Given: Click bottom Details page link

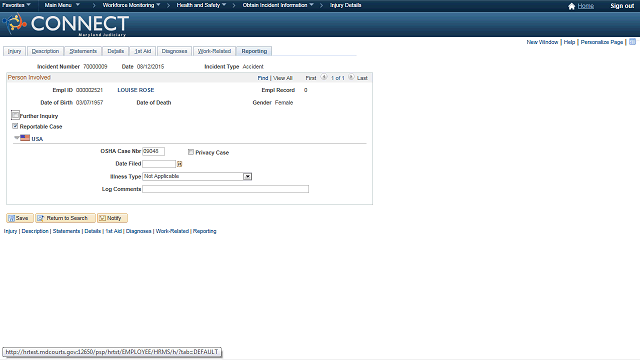Looking at the screenshot, I should [93, 231].
